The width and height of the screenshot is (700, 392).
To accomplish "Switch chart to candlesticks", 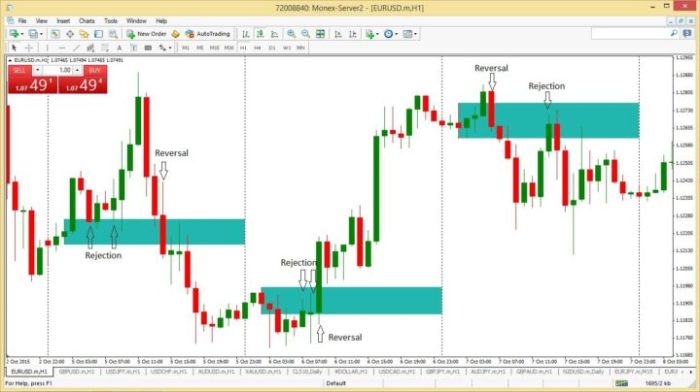I will pyautogui.click(x=260, y=33).
